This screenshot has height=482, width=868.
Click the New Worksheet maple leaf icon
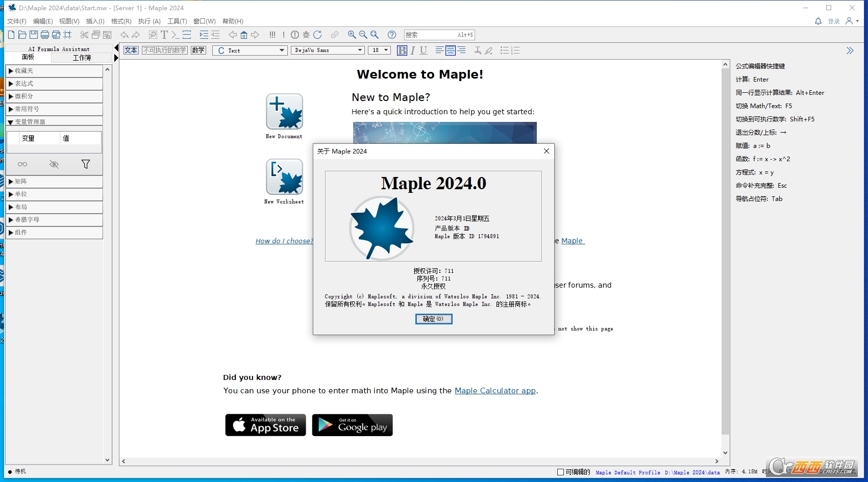coord(284,176)
